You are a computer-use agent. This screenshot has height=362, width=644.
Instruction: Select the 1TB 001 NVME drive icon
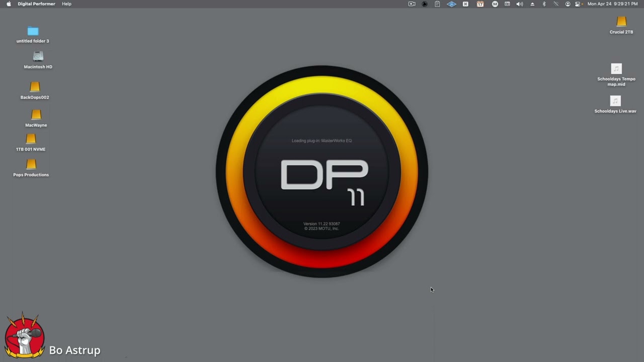31,139
